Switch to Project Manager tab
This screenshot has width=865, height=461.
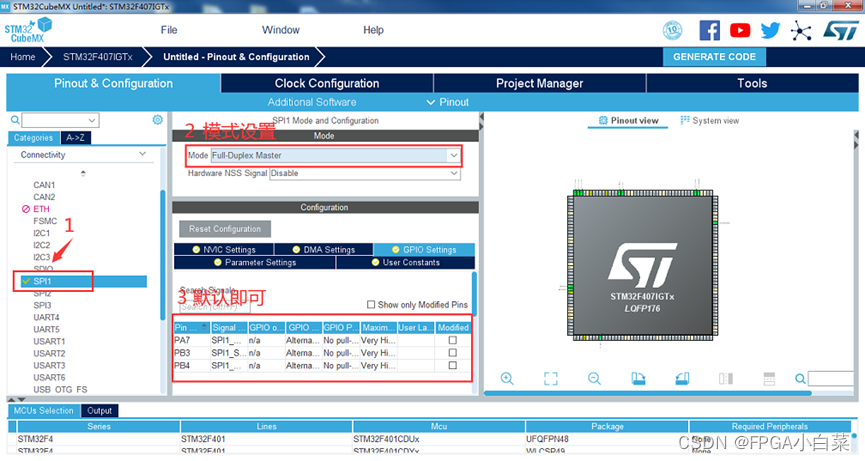(x=540, y=83)
